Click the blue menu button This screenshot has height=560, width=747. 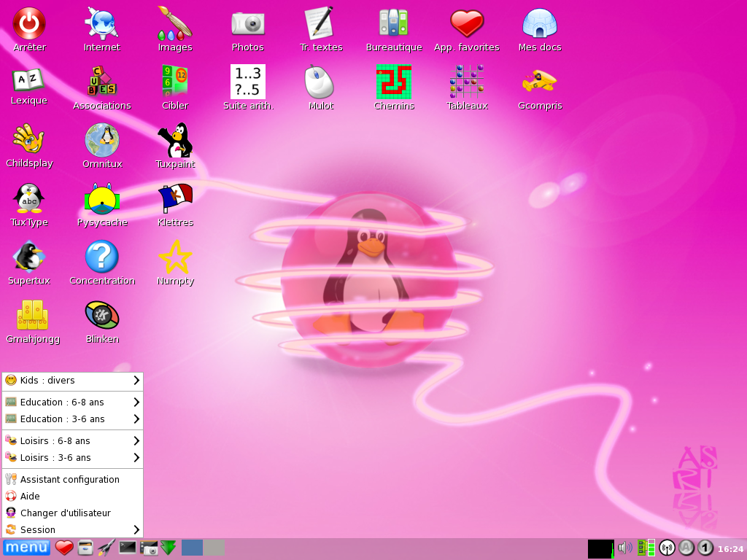tap(26, 548)
